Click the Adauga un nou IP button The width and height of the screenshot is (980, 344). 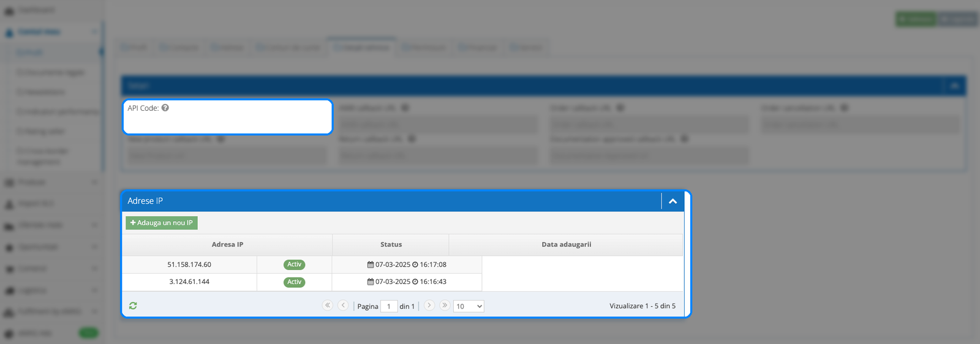tap(162, 223)
